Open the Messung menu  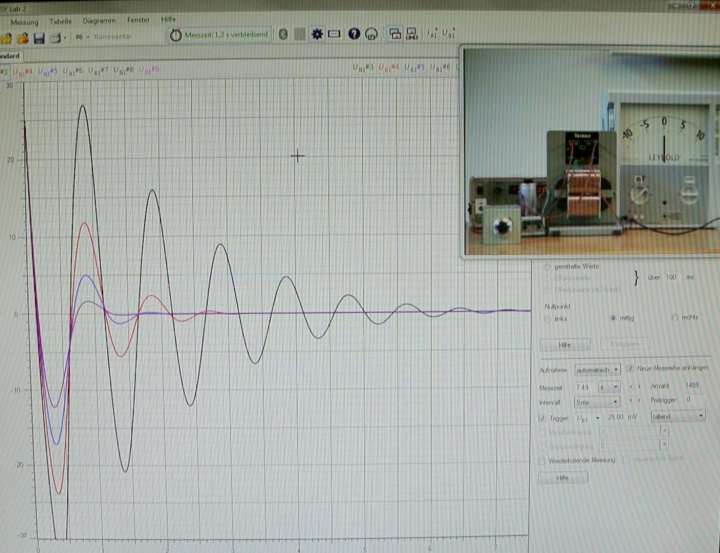pos(24,22)
